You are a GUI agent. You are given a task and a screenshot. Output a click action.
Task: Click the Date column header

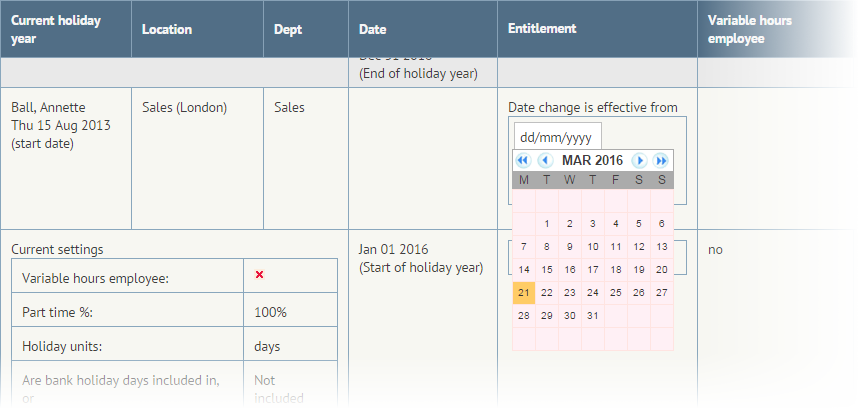[x=372, y=30]
